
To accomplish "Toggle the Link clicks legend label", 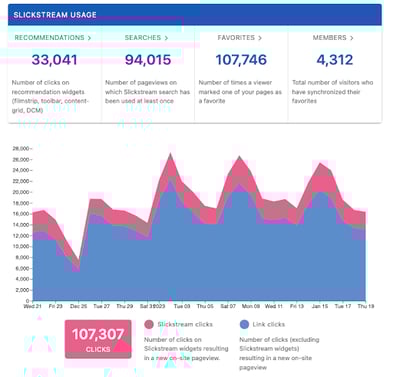I will pyautogui.click(x=269, y=324).
